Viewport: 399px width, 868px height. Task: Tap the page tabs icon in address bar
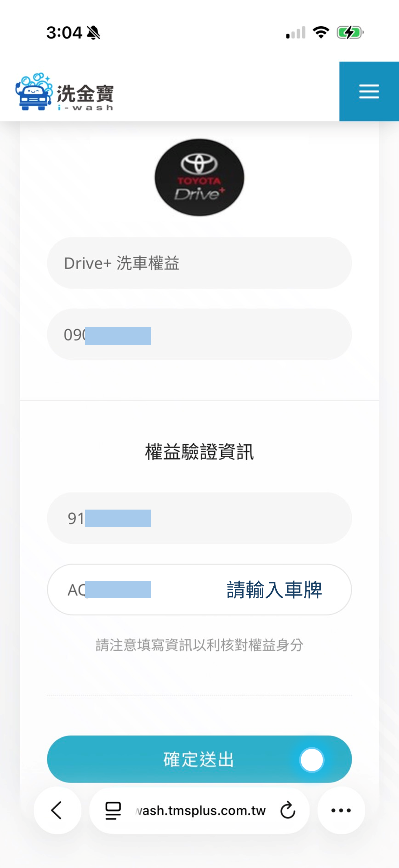(113, 810)
